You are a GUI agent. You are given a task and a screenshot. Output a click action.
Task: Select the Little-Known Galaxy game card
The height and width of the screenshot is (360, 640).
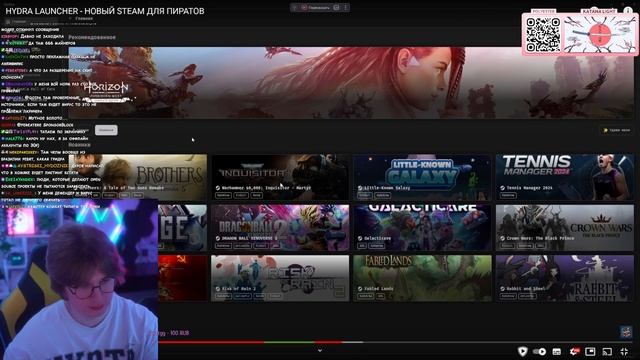[x=422, y=177]
